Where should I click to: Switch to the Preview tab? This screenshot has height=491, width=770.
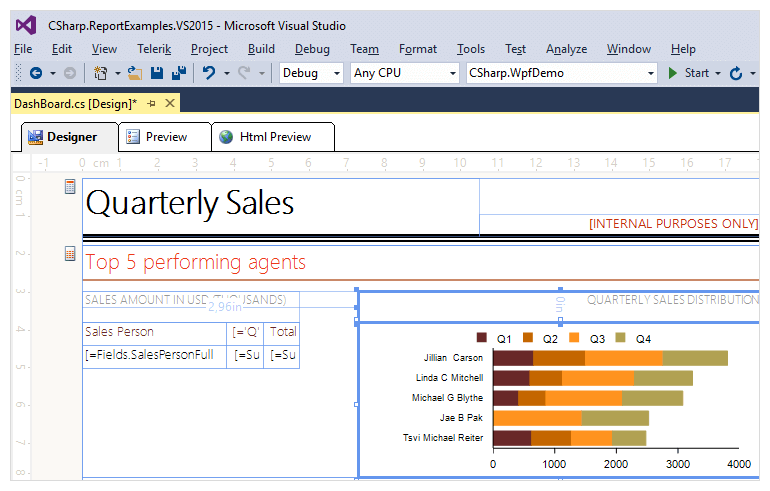pyautogui.click(x=165, y=137)
